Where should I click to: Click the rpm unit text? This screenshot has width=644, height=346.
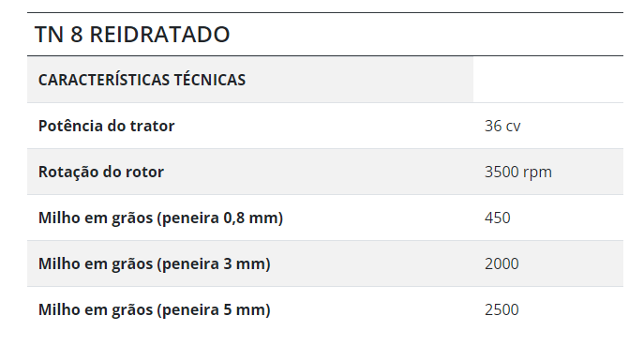[538, 173]
